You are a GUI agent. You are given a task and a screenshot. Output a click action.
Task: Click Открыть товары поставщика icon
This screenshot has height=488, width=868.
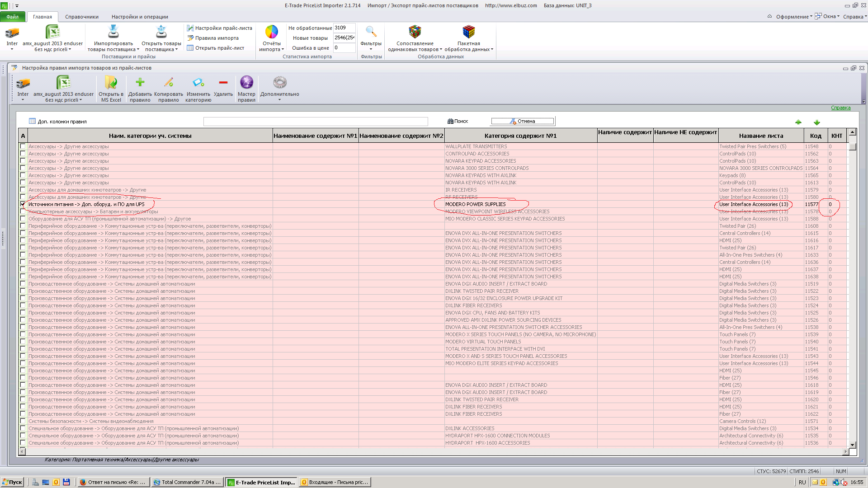[x=161, y=32]
